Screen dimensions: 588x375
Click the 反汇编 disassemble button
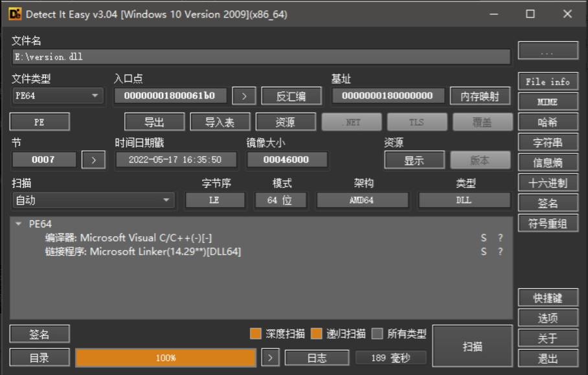click(291, 96)
